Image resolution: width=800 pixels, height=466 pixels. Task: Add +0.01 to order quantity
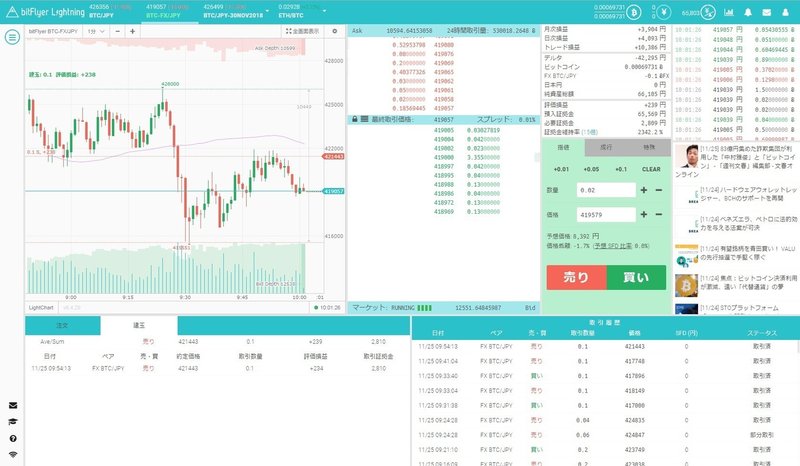(561, 169)
